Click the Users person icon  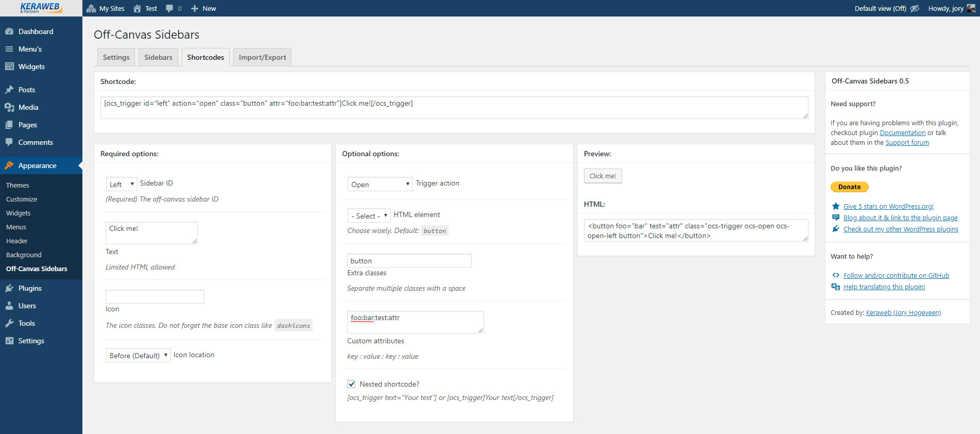[9, 306]
